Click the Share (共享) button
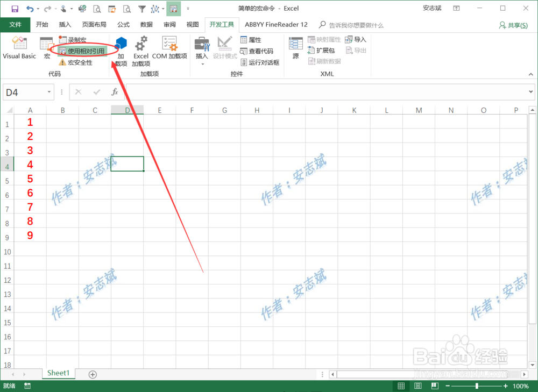Image resolution: width=538 pixels, height=392 pixels. [x=513, y=25]
